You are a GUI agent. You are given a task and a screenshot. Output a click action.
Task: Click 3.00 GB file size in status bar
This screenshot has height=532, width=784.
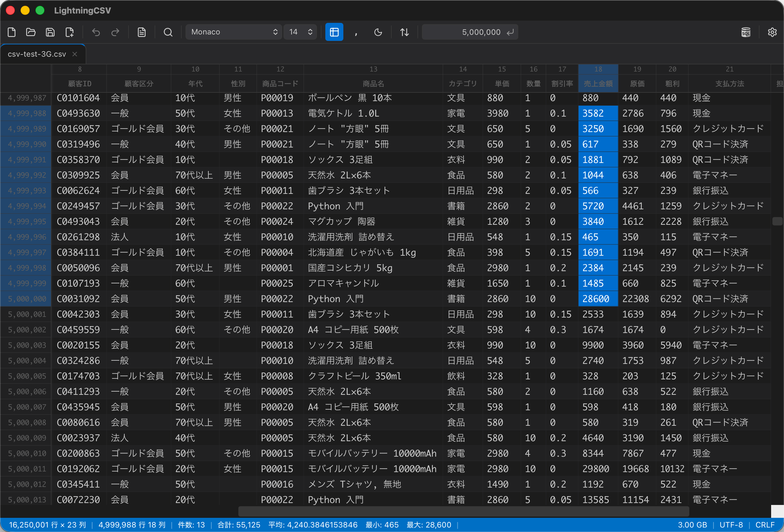coord(692,525)
